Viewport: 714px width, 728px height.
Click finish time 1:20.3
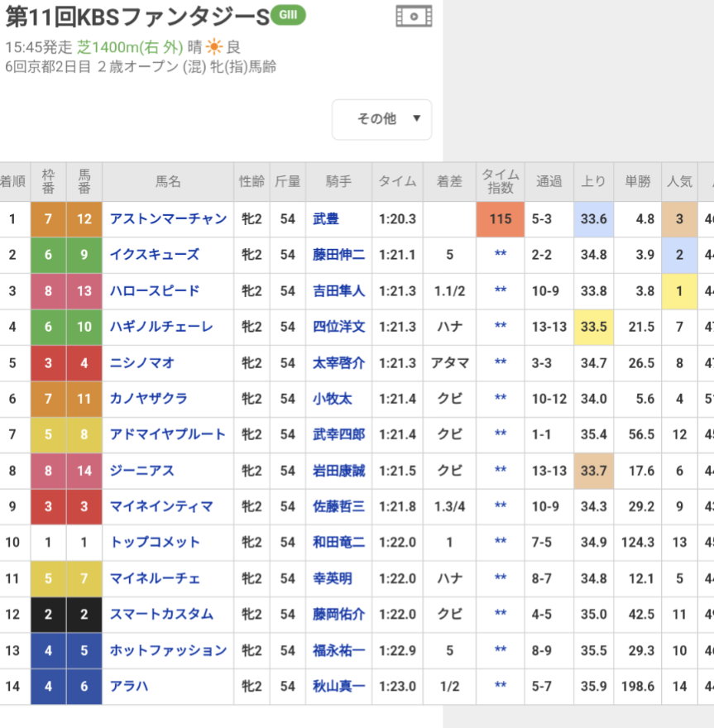click(397, 218)
